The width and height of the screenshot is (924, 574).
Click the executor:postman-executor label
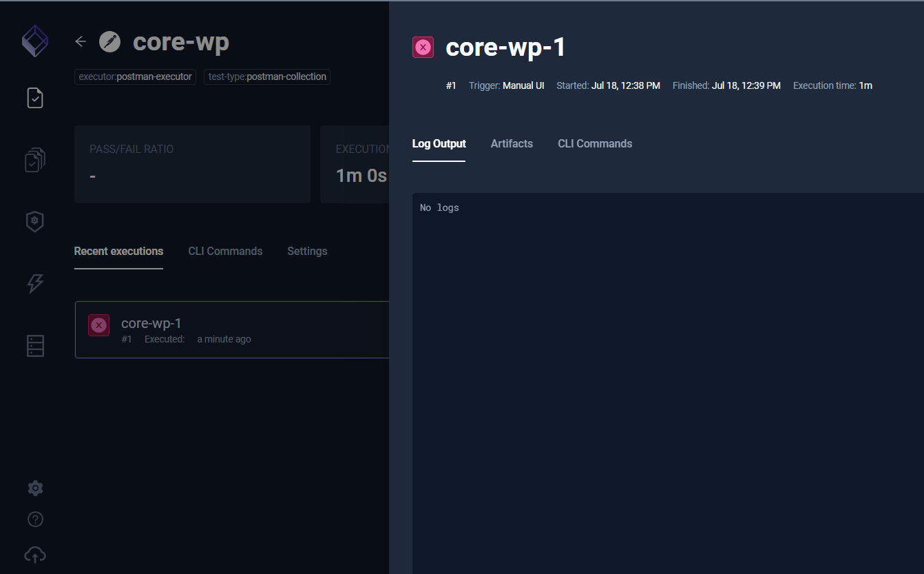[134, 76]
